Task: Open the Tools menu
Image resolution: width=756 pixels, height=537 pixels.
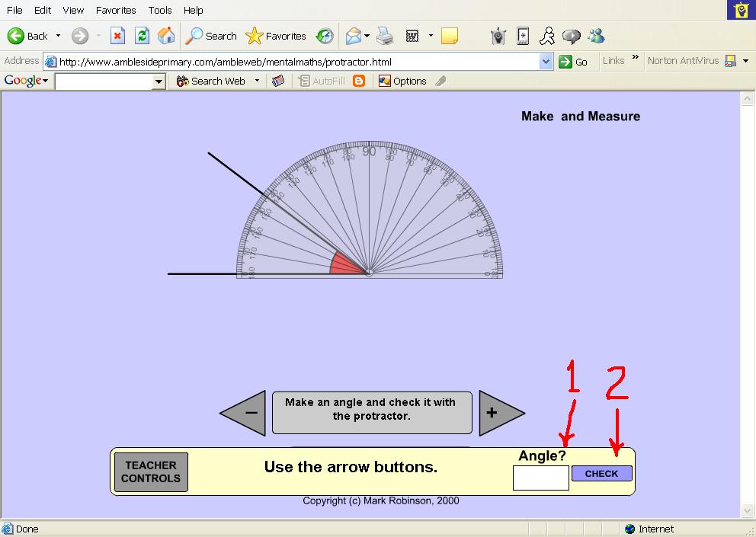Action: (x=159, y=10)
